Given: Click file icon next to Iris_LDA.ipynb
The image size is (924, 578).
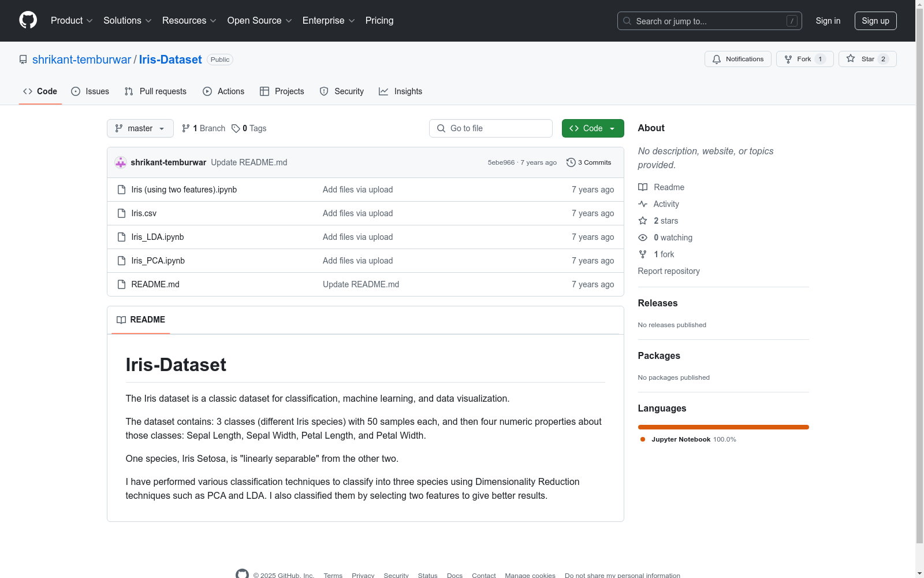Looking at the screenshot, I should click(x=121, y=237).
